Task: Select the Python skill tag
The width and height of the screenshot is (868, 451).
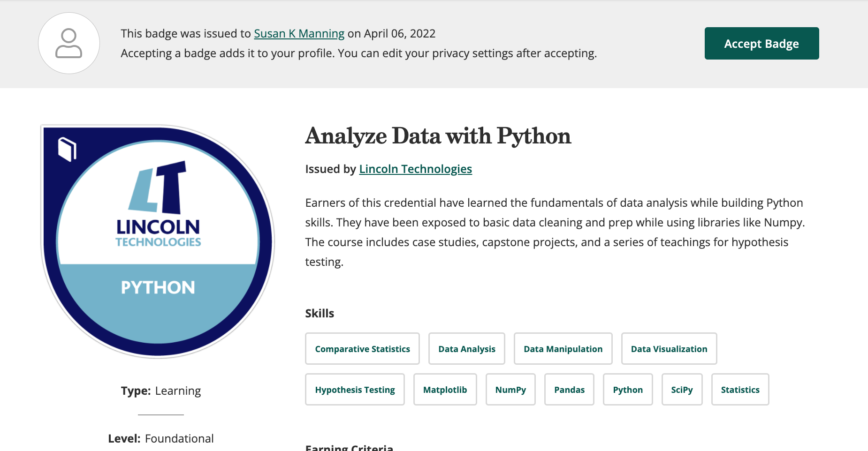Action: click(628, 390)
